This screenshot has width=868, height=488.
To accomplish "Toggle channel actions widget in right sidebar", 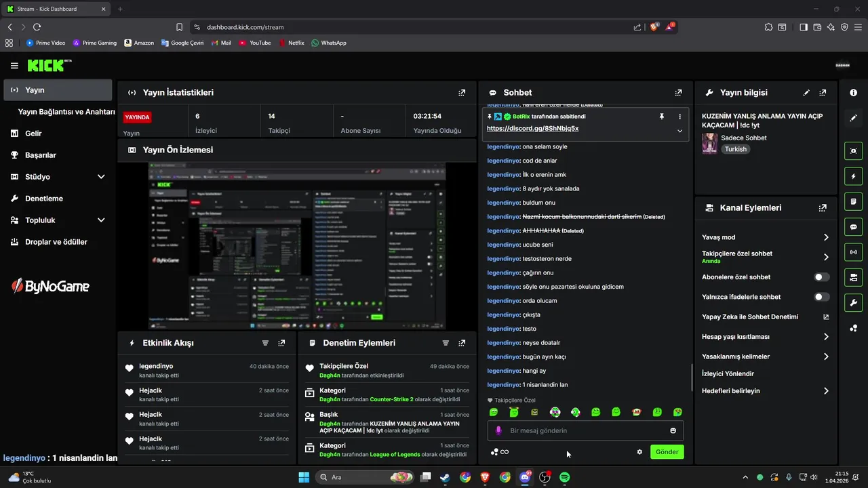I will click(853, 277).
